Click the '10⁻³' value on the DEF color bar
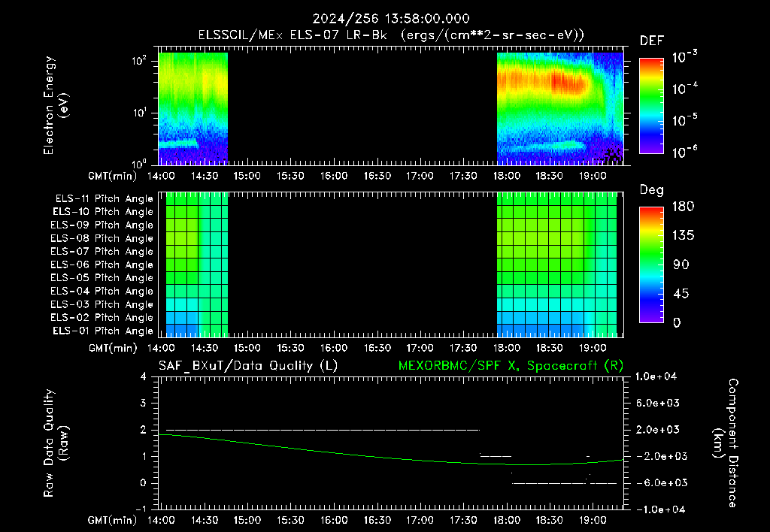The width and height of the screenshot is (770, 532). click(x=684, y=57)
